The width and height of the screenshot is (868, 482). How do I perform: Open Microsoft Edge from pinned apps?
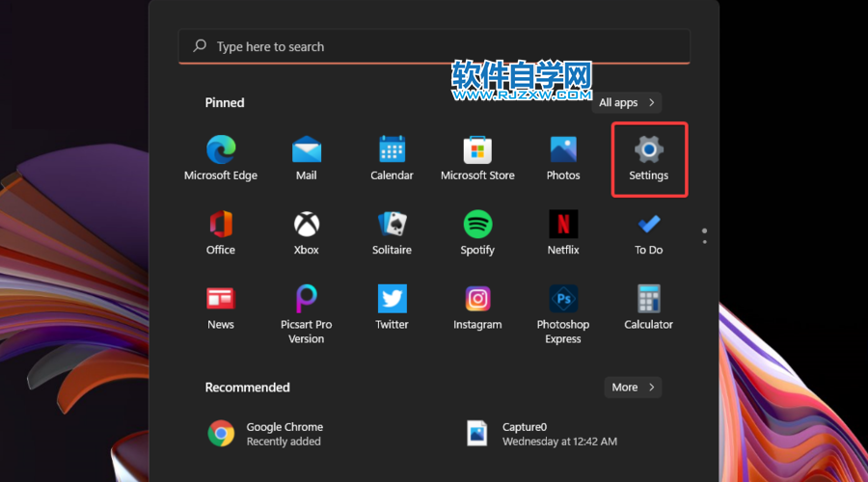coord(221,158)
